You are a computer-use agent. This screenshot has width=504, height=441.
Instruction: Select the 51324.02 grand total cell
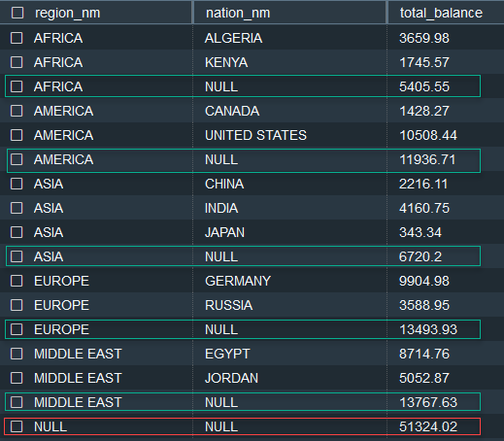pyautogui.click(x=428, y=426)
